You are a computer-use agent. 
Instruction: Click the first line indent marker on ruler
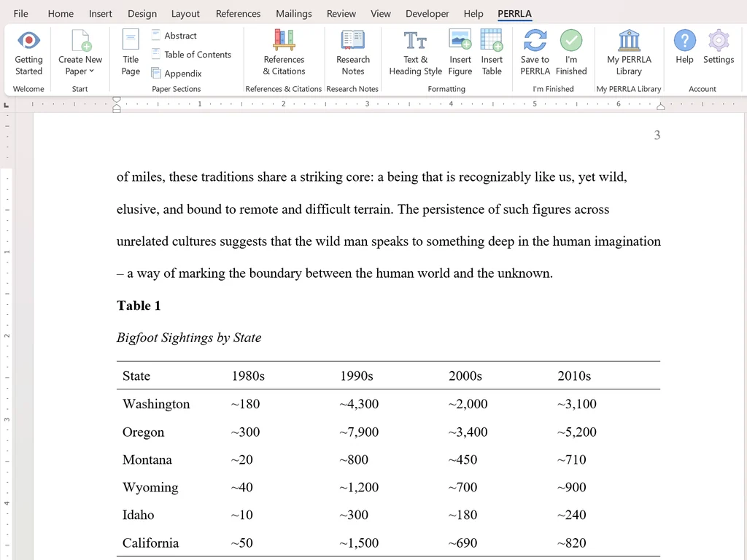click(x=116, y=100)
